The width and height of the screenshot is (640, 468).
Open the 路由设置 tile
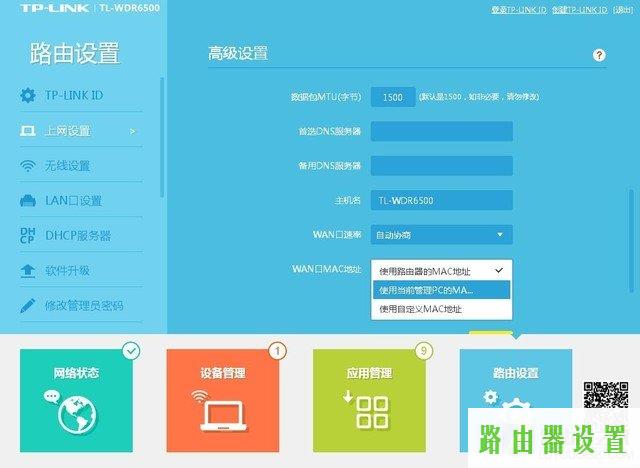click(516, 379)
